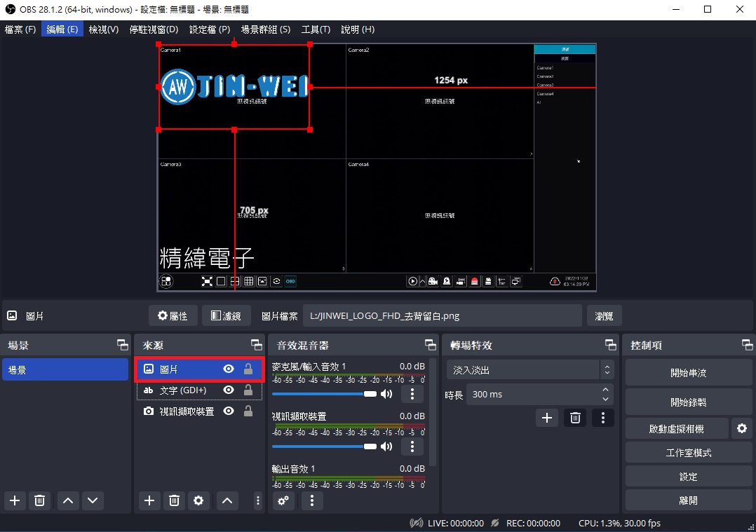Viewport: 756px width, 532px height.
Task: Pop out the 控制項 dock panel
Action: [x=748, y=345]
